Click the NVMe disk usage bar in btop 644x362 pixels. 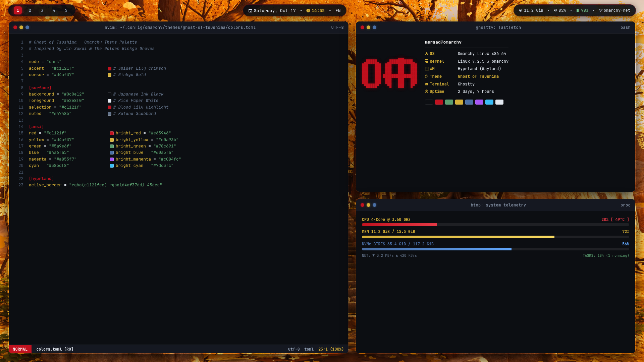tap(495, 249)
